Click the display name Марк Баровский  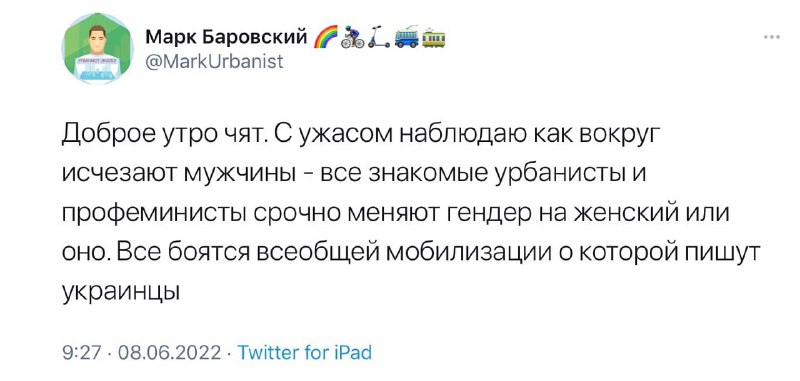point(226,37)
